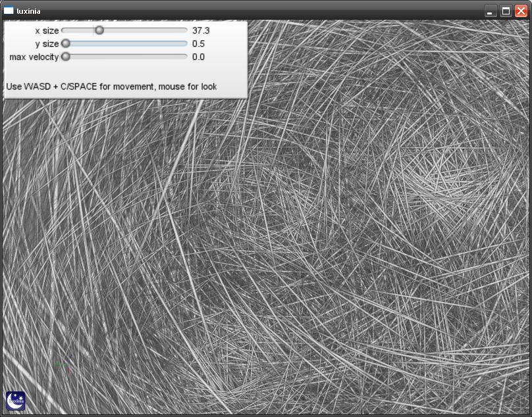
Task: Minimize the luxinia window
Action: coord(491,11)
